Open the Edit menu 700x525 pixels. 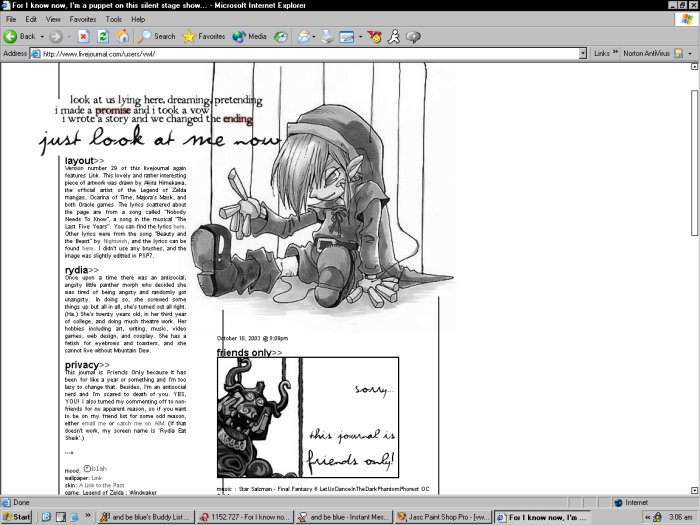31,20
